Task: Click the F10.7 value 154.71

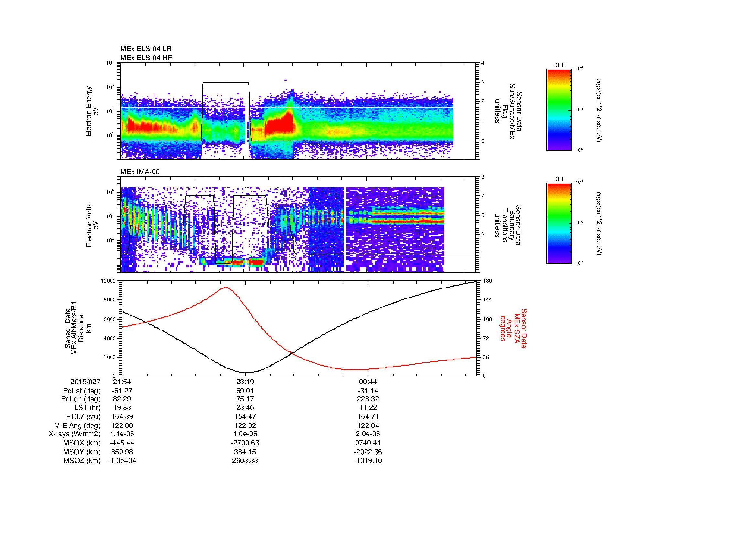Action: pyautogui.click(x=368, y=417)
